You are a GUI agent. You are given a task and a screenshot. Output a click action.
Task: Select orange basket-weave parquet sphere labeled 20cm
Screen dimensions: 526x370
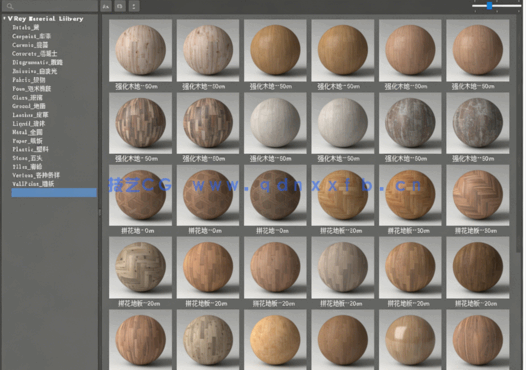[343, 195]
